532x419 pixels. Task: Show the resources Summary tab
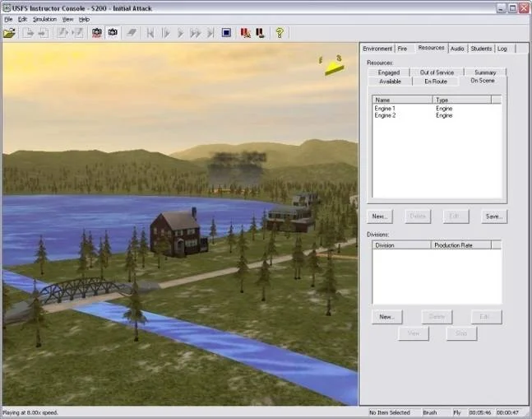click(485, 72)
